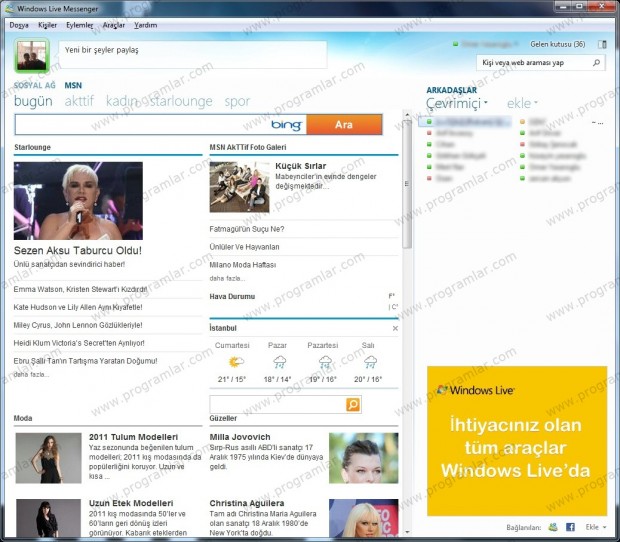
Task: Open the Küçük Sırlar headline
Action: [301, 166]
